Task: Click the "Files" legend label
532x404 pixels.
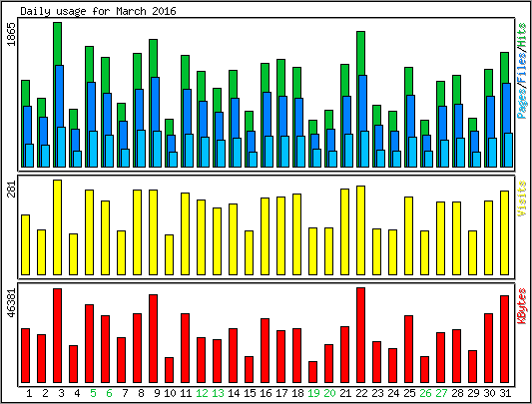Action: [522, 67]
